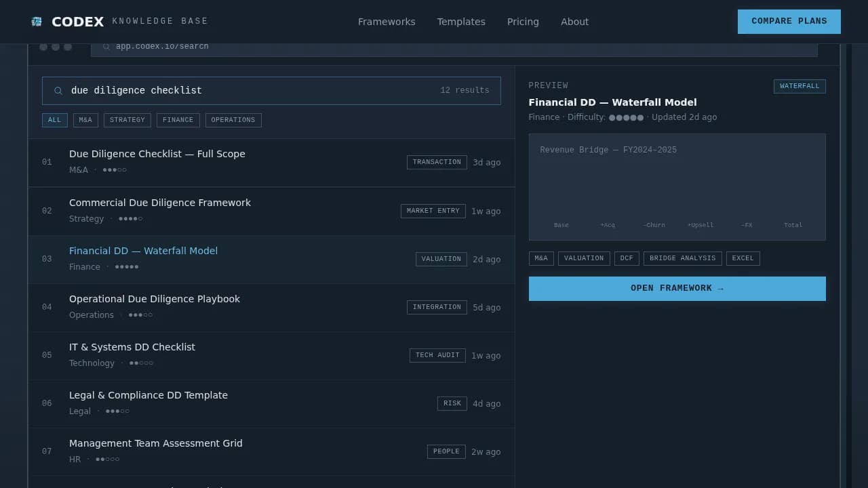Click the DCF tag in preview

627,259
